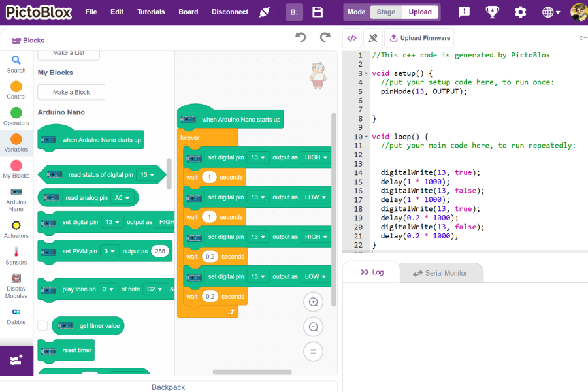Zoom in on the scripting workspace

click(x=313, y=302)
